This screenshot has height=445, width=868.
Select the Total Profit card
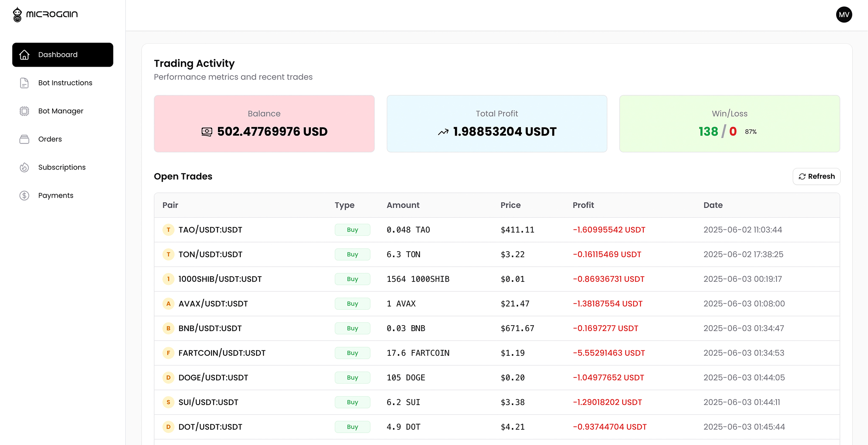(x=497, y=124)
